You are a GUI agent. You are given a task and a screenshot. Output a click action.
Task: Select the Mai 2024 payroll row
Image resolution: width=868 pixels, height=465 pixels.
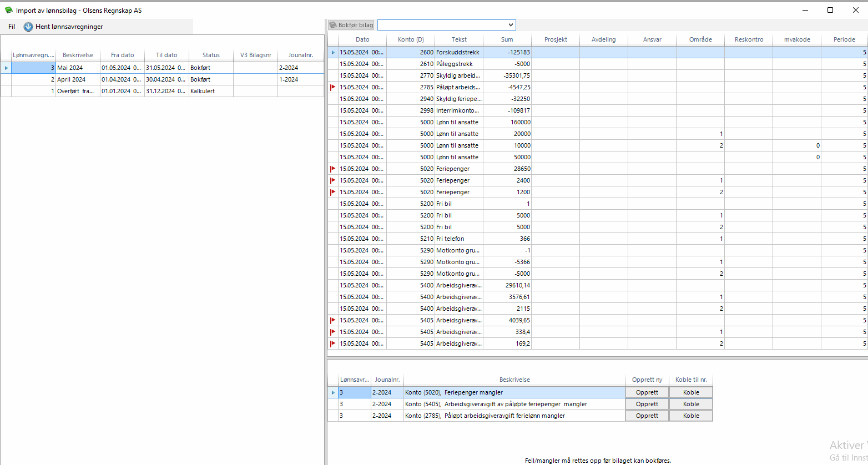click(162, 68)
